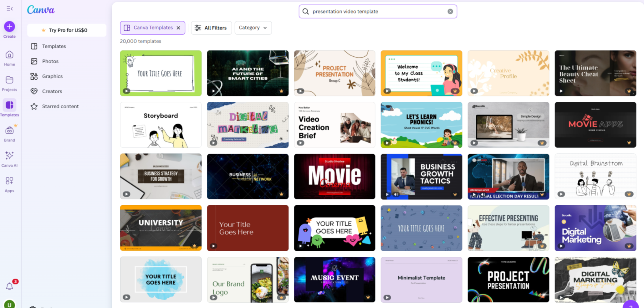Open the notifications bell
This screenshot has width=644, height=308.
click(9, 286)
